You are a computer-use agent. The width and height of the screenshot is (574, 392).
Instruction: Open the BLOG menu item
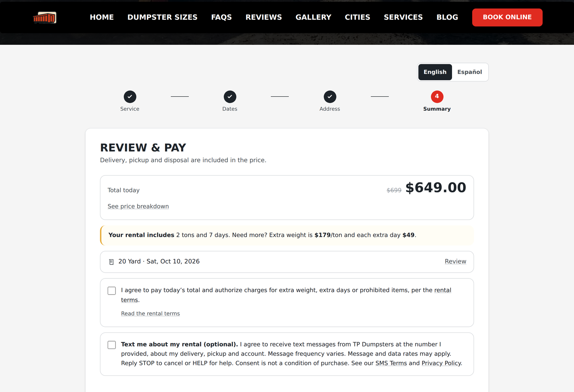point(447,17)
